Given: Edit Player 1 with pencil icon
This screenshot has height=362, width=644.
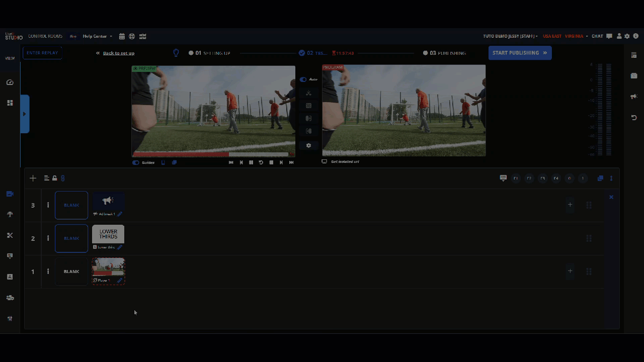Looking at the screenshot, I should coord(120,280).
